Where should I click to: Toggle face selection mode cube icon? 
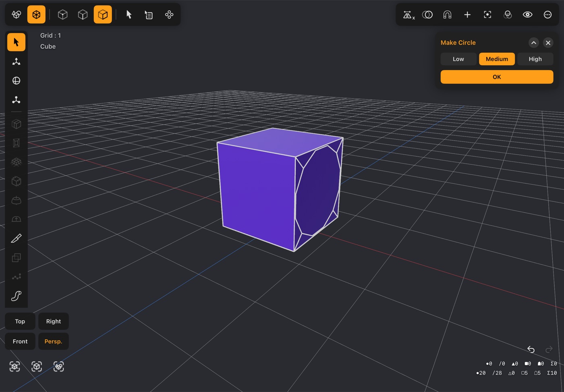[x=103, y=15]
